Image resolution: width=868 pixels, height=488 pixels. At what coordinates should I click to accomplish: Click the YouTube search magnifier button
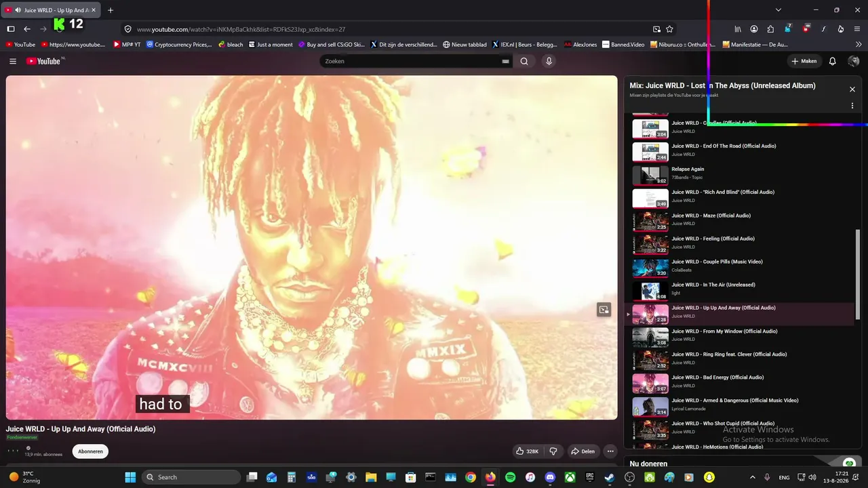pyautogui.click(x=524, y=61)
